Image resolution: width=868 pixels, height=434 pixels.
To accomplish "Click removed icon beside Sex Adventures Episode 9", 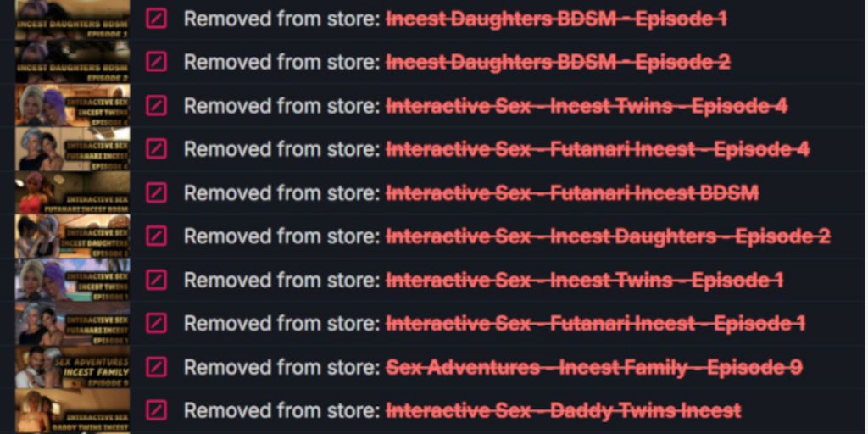I will [x=156, y=367].
